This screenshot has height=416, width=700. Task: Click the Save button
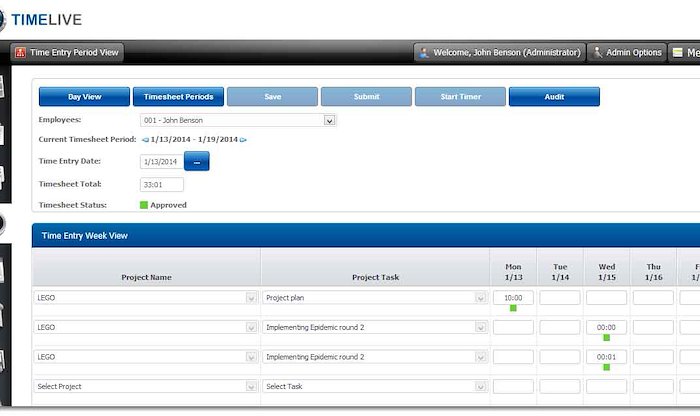click(x=272, y=97)
